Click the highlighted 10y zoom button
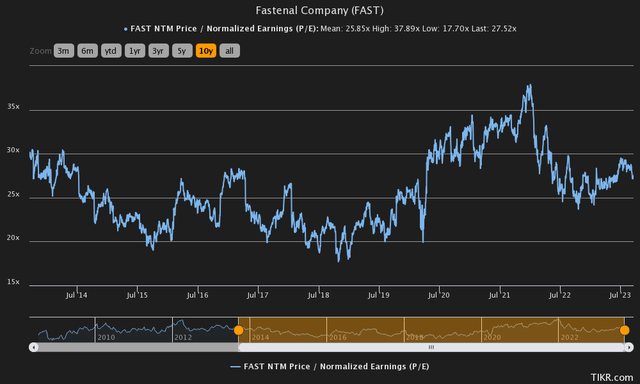 (206, 51)
